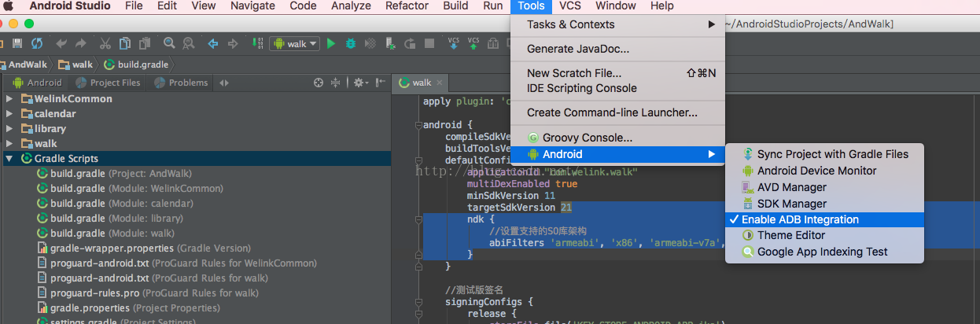The height and width of the screenshot is (324, 980).
Task: Toggle Enable ADB Integration checkmark
Action: coord(823,219)
